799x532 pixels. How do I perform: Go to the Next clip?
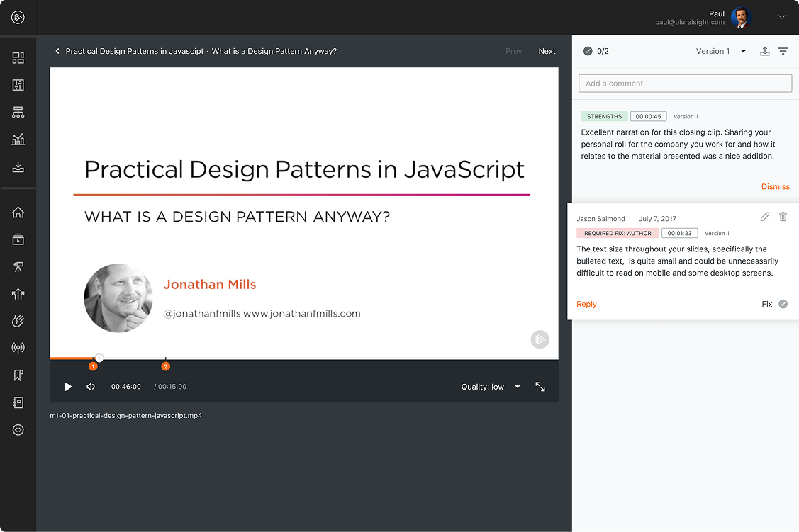[547, 51]
